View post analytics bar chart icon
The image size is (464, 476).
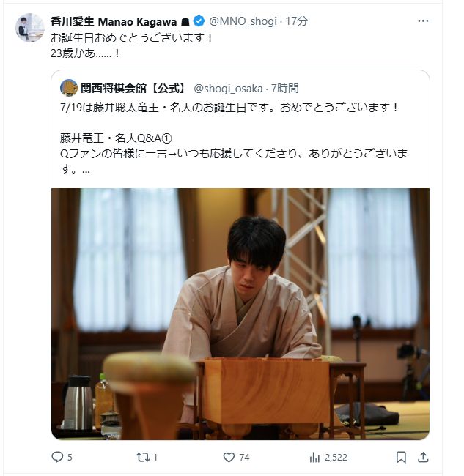314,457
